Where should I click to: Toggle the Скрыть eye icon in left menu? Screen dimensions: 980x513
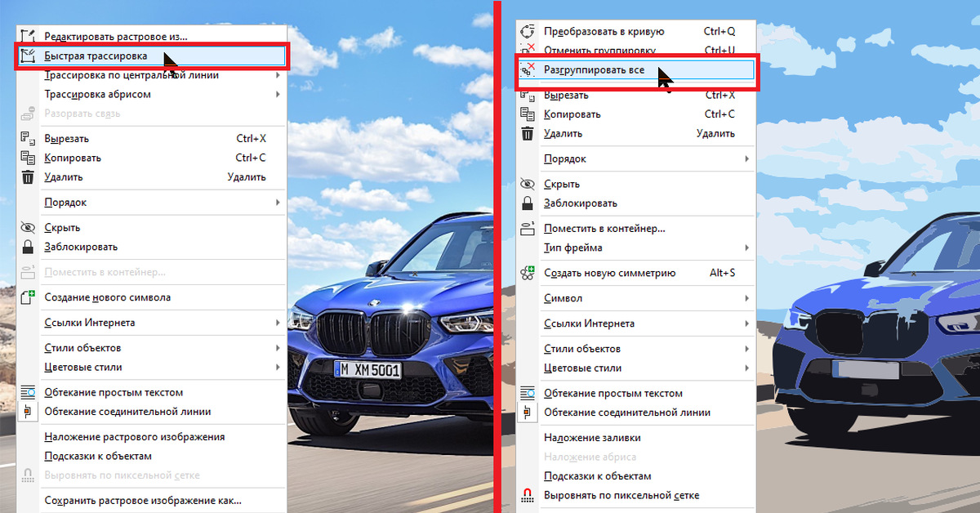(29, 228)
